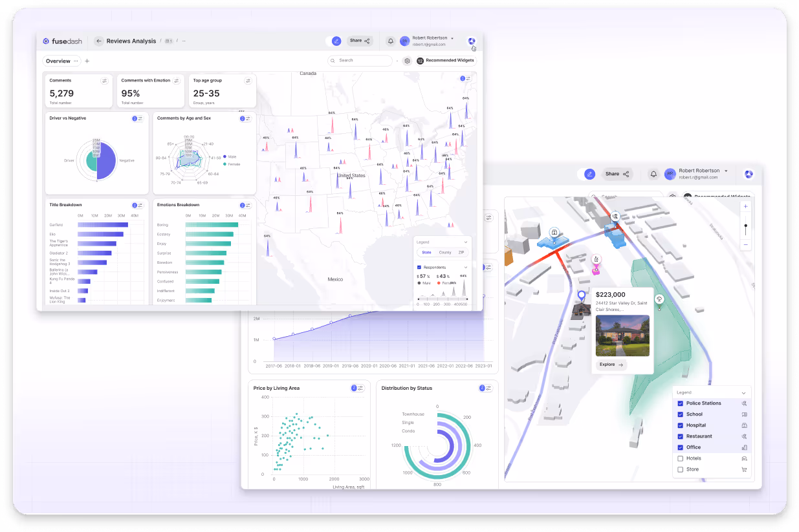Click the hospital marker on the 3D map
Screen dimensions: 799x532
point(554,232)
